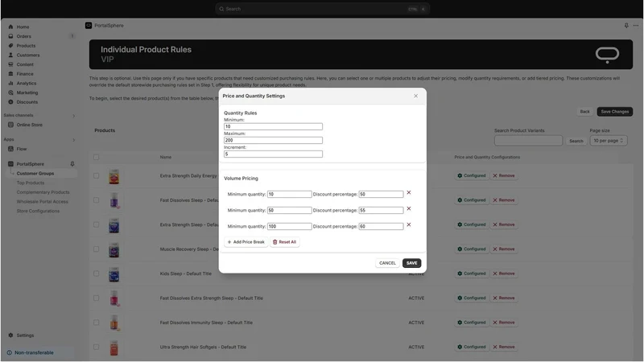
Task: Click the Home icon in the sidebar
Action: 10,27
